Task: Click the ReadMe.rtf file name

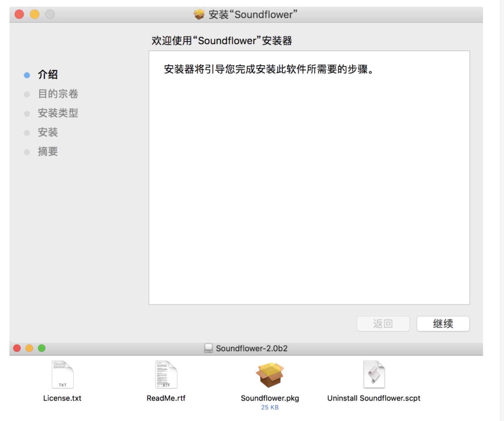Action: point(166,398)
